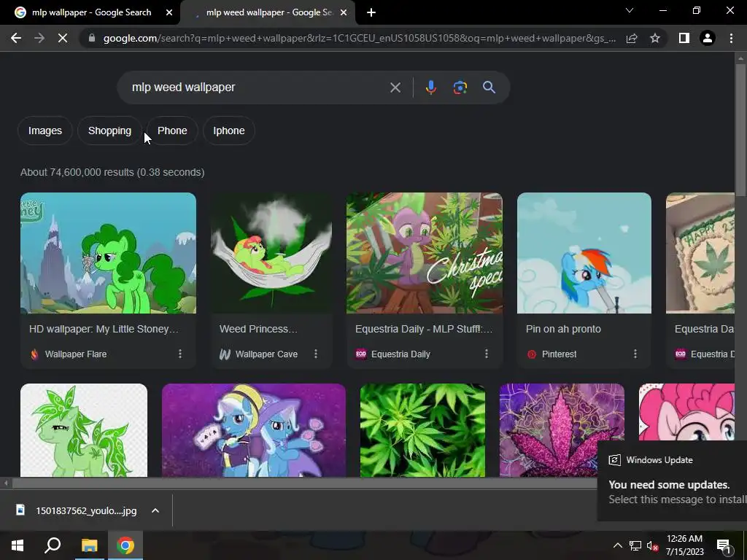Screen dimensions: 747x560
Task: Click the Wallpaper Cave source label
Action: (266, 354)
